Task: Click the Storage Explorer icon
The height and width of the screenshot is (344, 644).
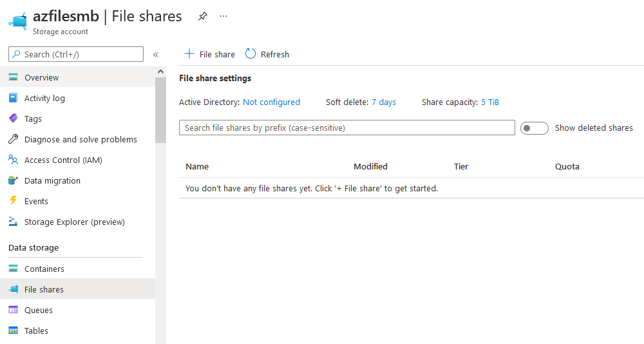Action: [x=13, y=222]
